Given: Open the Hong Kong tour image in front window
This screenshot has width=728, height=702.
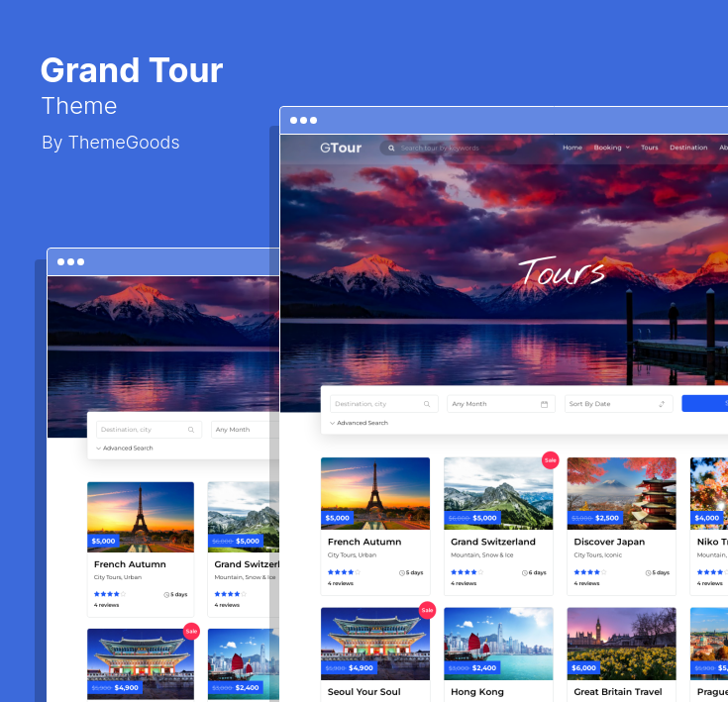Looking at the screenshot, I should pyautogui.click(x=498, y=644).
